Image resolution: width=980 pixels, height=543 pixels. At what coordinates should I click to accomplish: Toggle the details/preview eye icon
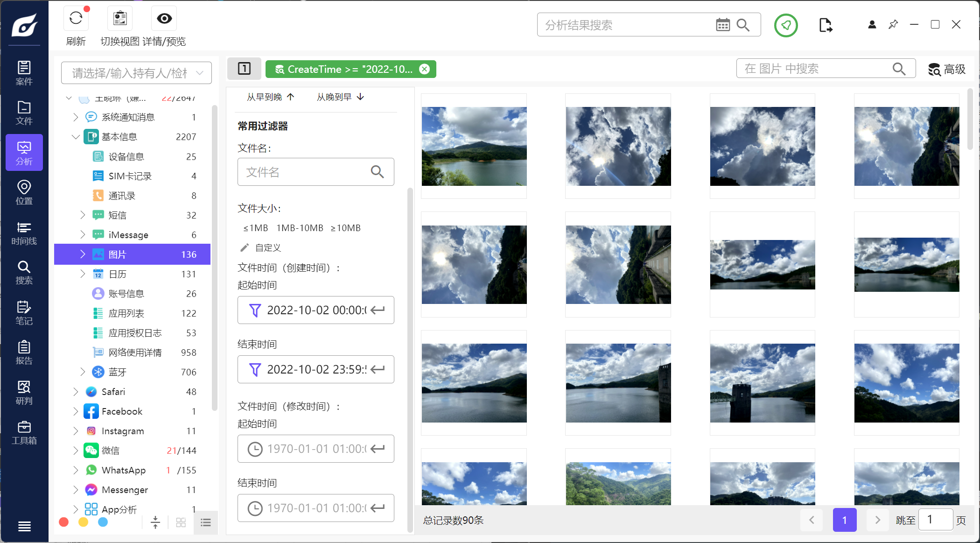pyautogui.click(x=164, y=19)
